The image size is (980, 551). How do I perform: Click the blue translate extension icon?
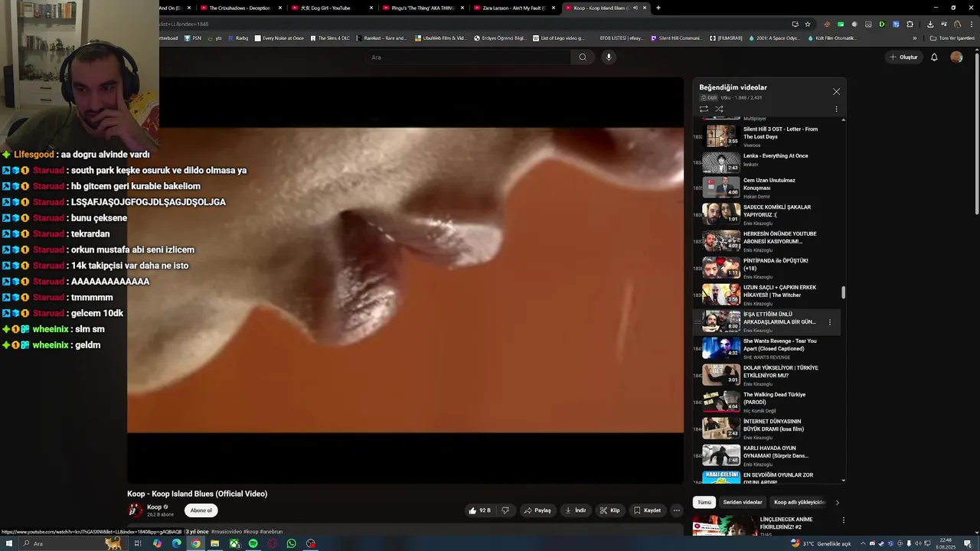coord(896,24)
